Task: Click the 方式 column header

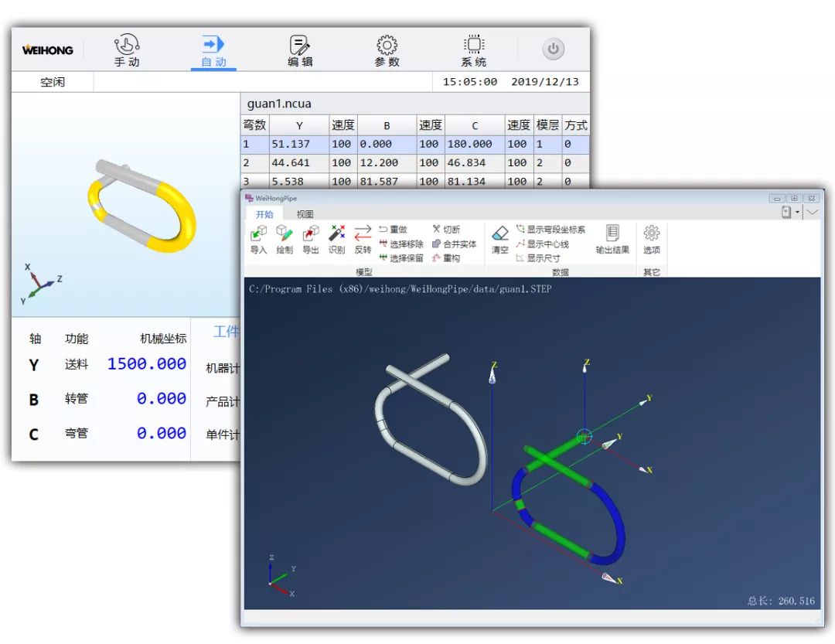Action: click(x=576, y=125)
